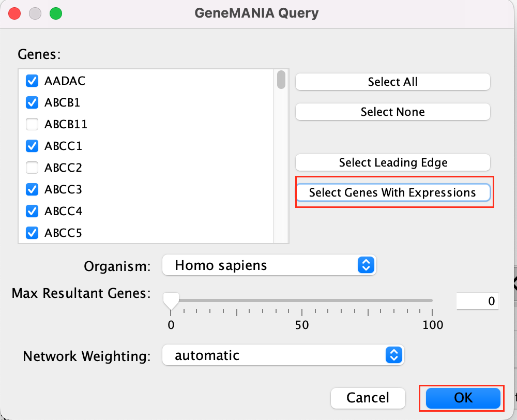Confirm the query with OK
The width and height of the screenshot is (517, 420).
pyautogui.click(x=463, y=398)
